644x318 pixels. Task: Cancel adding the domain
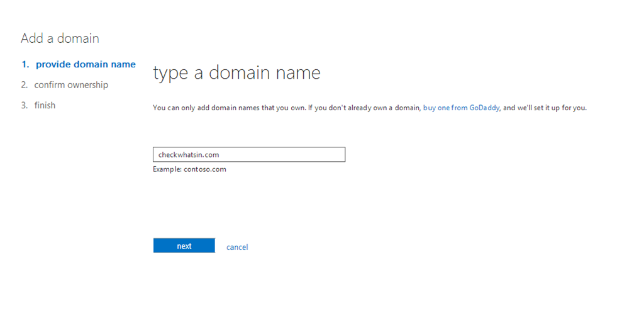click(237, 247)
